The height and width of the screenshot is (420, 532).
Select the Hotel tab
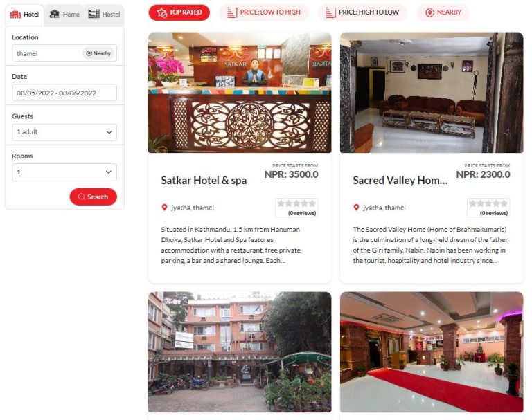tap(24, 15)
